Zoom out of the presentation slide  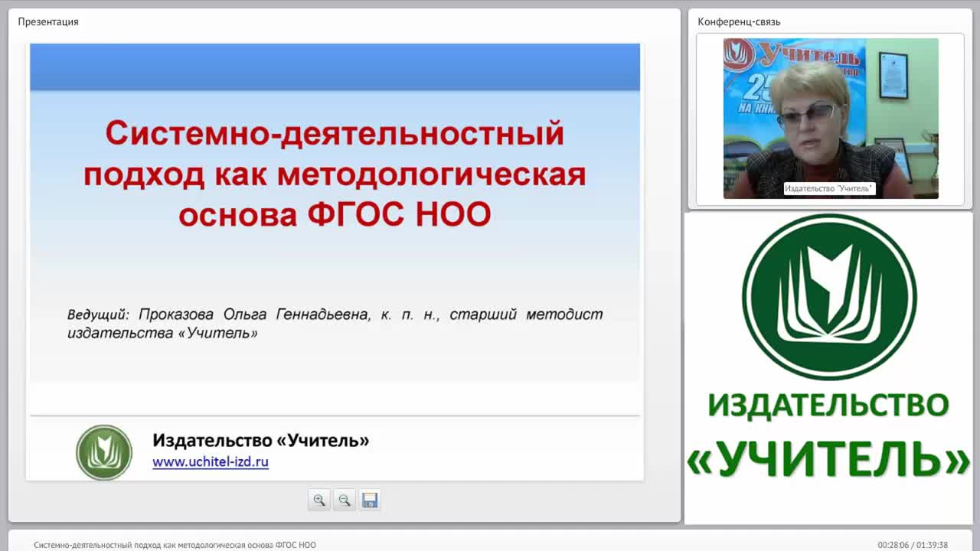pos(345,500)
